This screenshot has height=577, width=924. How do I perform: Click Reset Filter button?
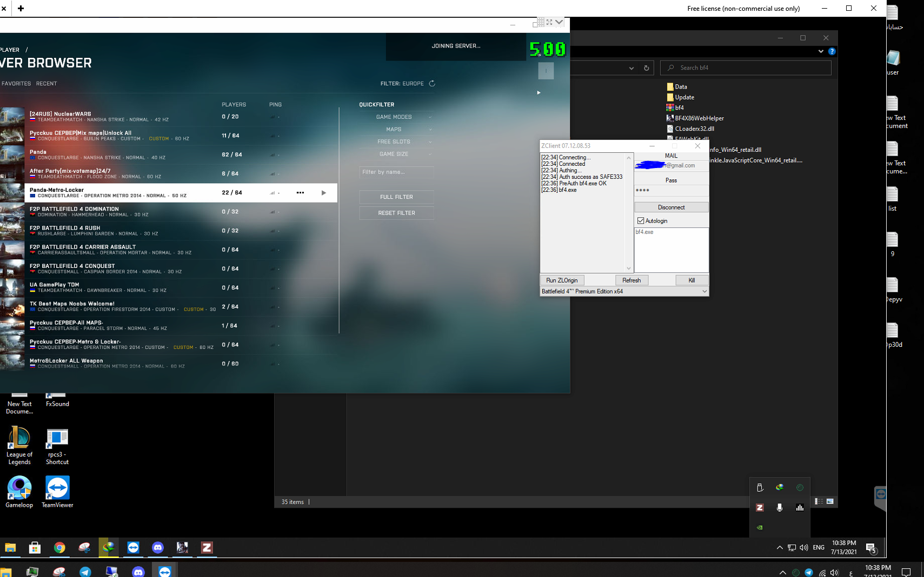pyautogui.click(x=396, y=213)
